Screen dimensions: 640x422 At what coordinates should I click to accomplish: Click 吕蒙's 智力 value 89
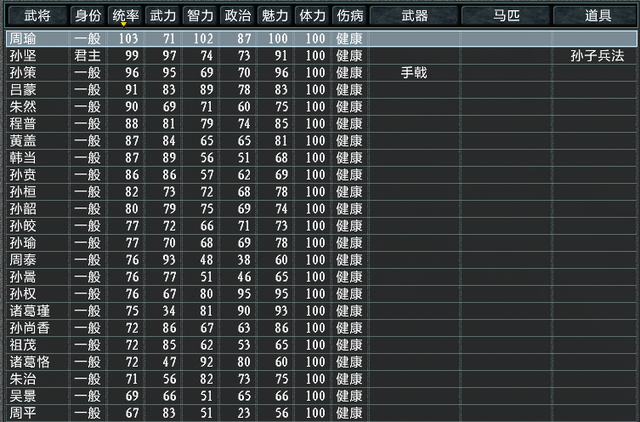pos(207,90)
